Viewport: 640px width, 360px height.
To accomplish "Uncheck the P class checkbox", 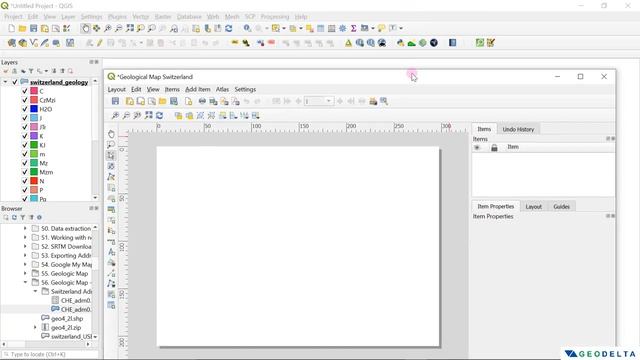I will click(24, 190).
